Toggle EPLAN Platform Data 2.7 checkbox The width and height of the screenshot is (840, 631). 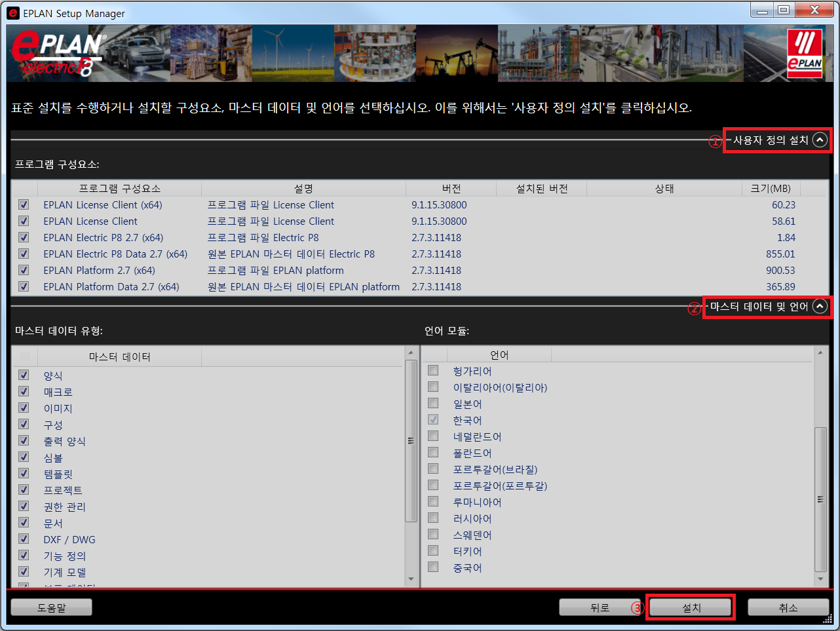pos(24,286)
